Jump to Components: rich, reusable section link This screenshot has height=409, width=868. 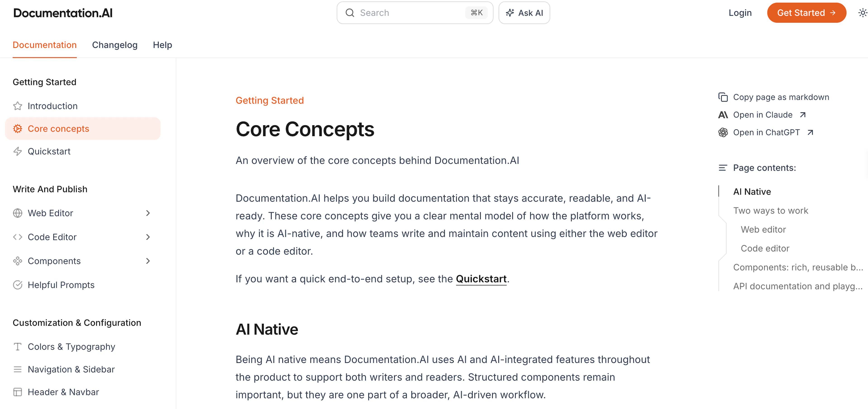(x=798, y=267)
